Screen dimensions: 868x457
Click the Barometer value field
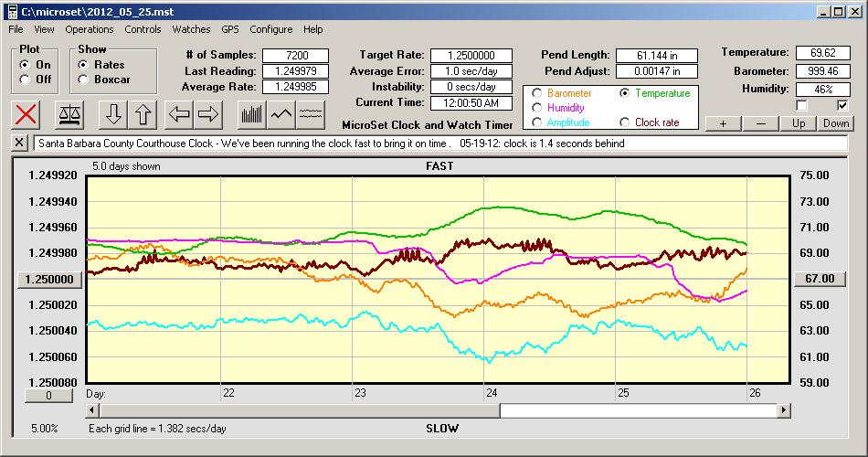(822, 71)
